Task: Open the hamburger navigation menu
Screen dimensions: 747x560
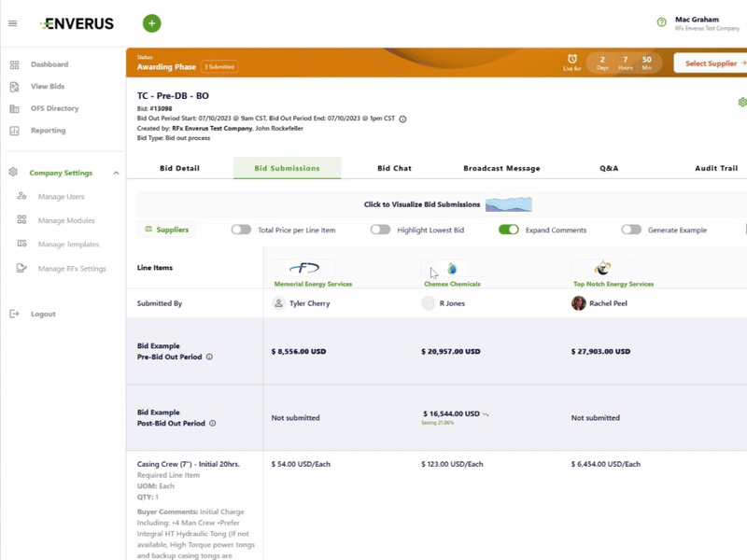Action: (x=13, y=23)
